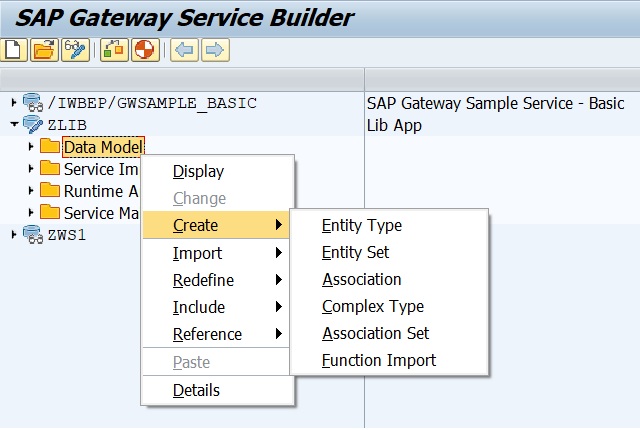Toggle Display/Change mode glasses-pencil icon
This screenshot has width=640, height=430.
click(x=75, y=50)
